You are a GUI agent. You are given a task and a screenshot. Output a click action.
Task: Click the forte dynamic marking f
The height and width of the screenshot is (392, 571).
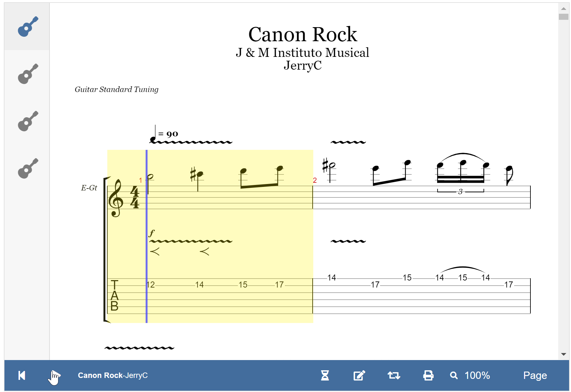pyautogui.click(x=152, y=233)
